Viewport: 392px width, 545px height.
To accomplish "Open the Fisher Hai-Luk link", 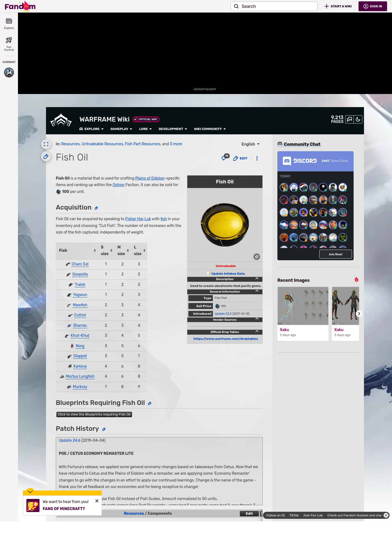I will tap(138, 219).
